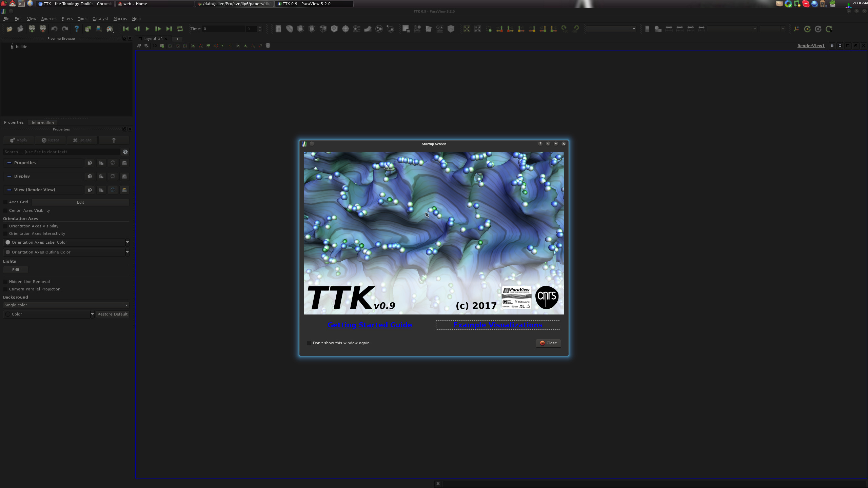Enable Orientation Axes Visibility checkbox
868x488 pixels.
point(5,226)
